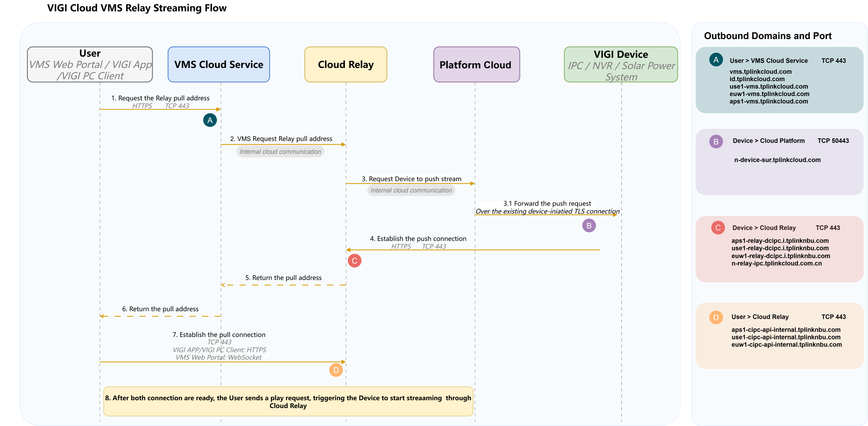Click step 5 Return the pull address
Image resolution: width=868 pixels, height=426 pixels.
283,278
